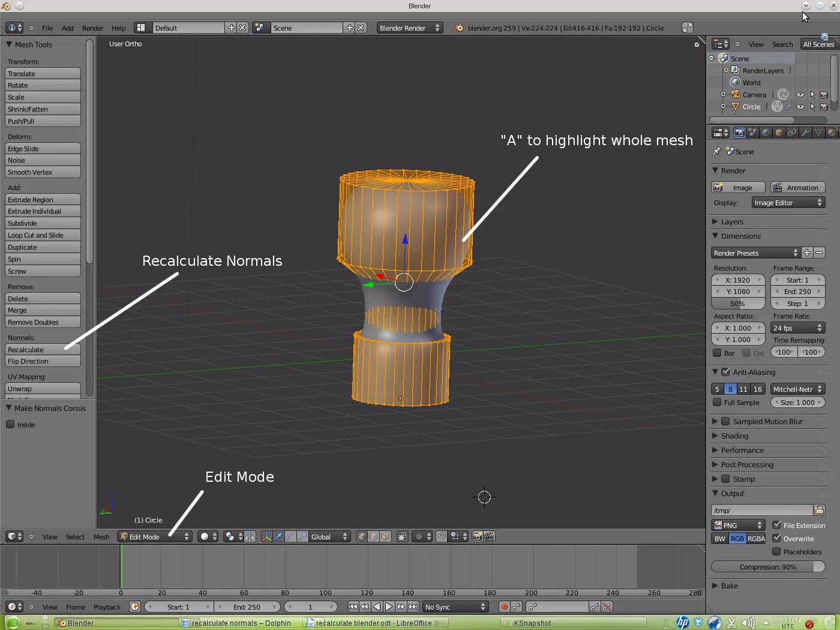The image size is (840, 630).
Task: Open the Scene properties tab icon
Action: tap(753, 133)
